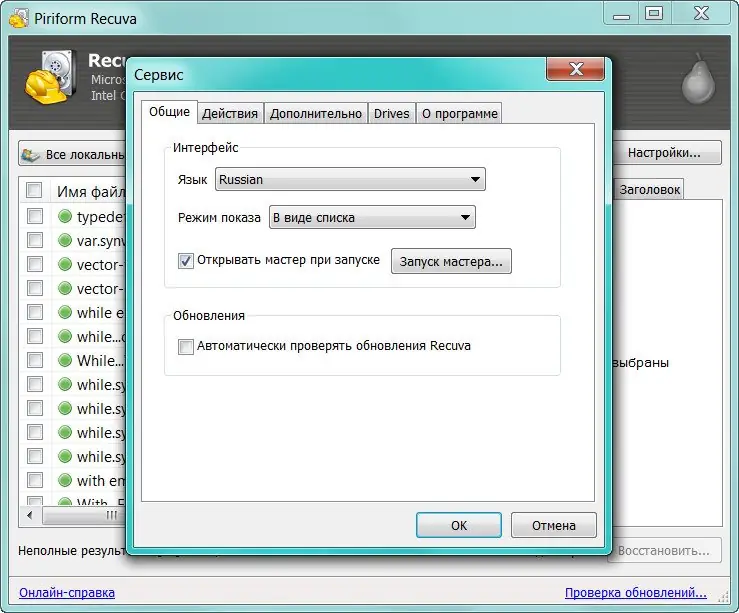Click the Piriform pear logo
Screen dimensions: 739x613
698,78
